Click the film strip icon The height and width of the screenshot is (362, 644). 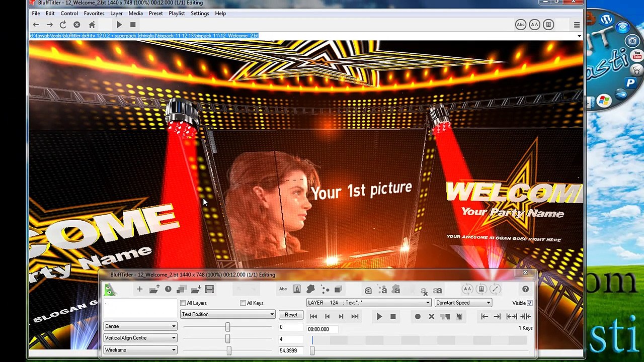coord(209,289)
